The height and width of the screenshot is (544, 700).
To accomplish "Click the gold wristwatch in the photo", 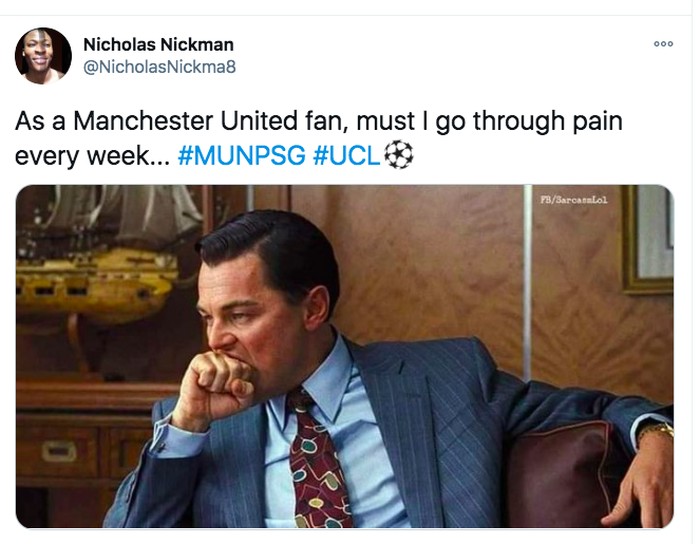I will click(655, 432).
